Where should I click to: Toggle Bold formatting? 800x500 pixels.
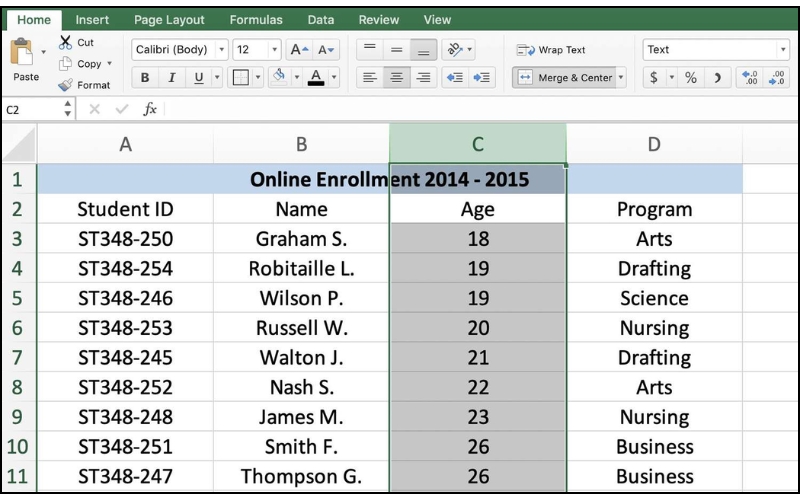pyautogui.click(x=145, y=78)
